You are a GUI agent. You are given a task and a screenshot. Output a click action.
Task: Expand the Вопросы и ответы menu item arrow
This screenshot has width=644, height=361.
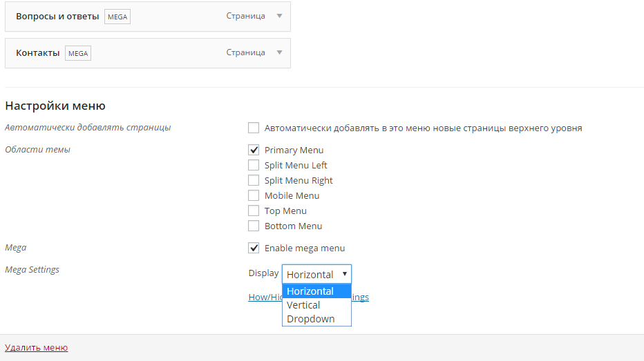click(x=279, y=16)
